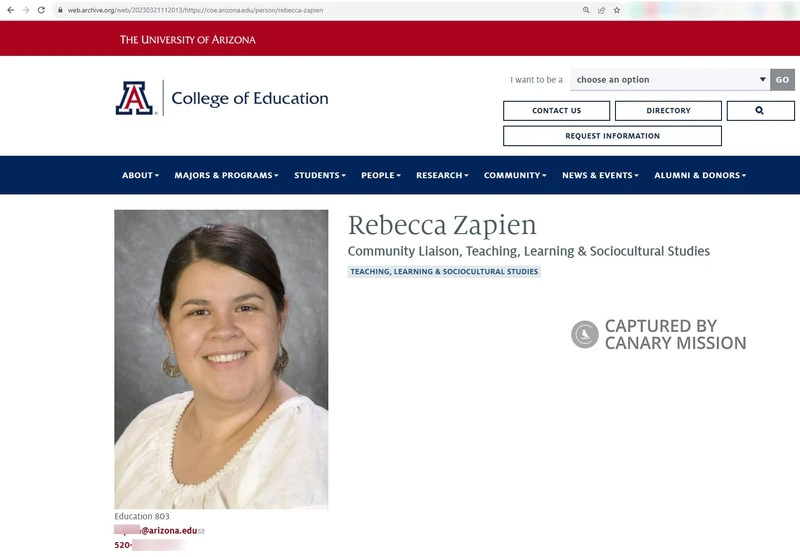Click the College of Education title link

coord(250,98)
